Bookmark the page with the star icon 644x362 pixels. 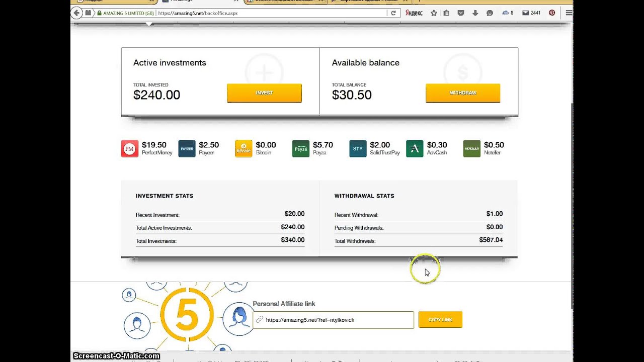click(x=434, y=13)
